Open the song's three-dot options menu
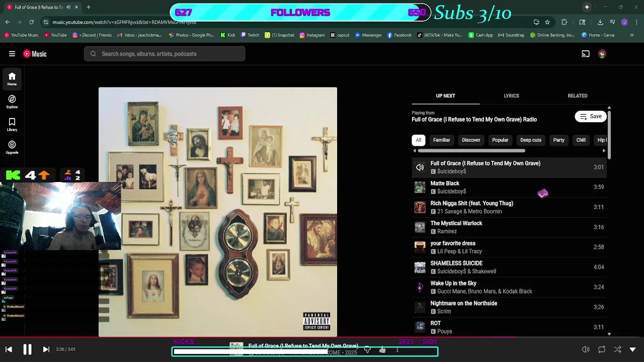This screenshot has width=644, height=362. 397,350
